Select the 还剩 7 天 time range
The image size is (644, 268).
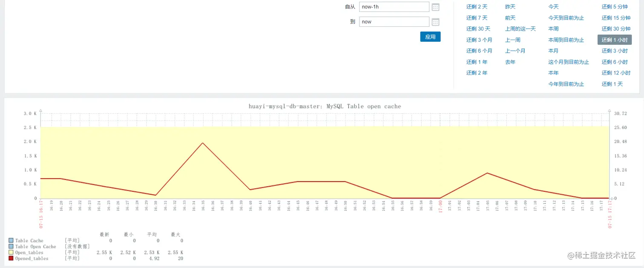[x=477, y=18]
